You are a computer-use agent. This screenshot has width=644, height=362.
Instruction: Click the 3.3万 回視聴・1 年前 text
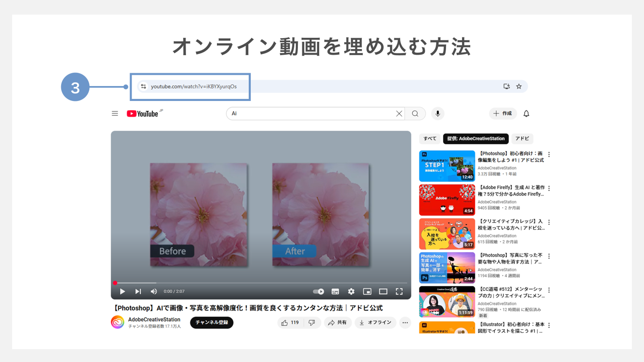coord(497,174)
